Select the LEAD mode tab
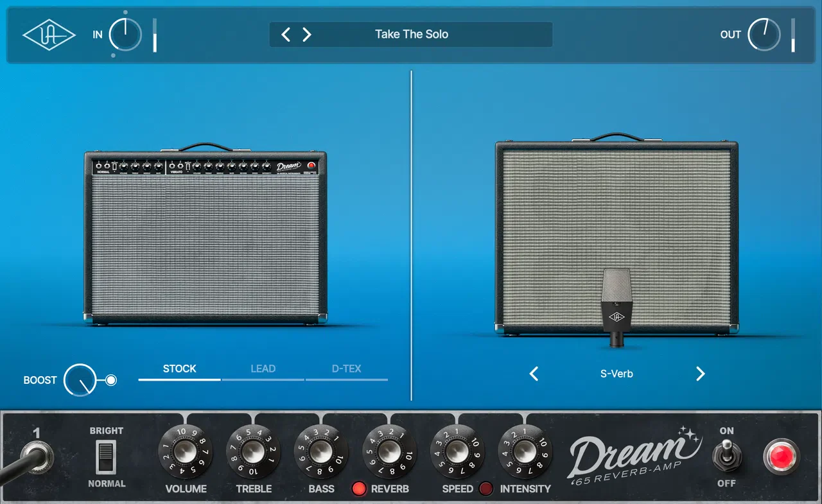The width and height of the screenshot is (822, 504). pyautogui.click(x=263, y=369)
